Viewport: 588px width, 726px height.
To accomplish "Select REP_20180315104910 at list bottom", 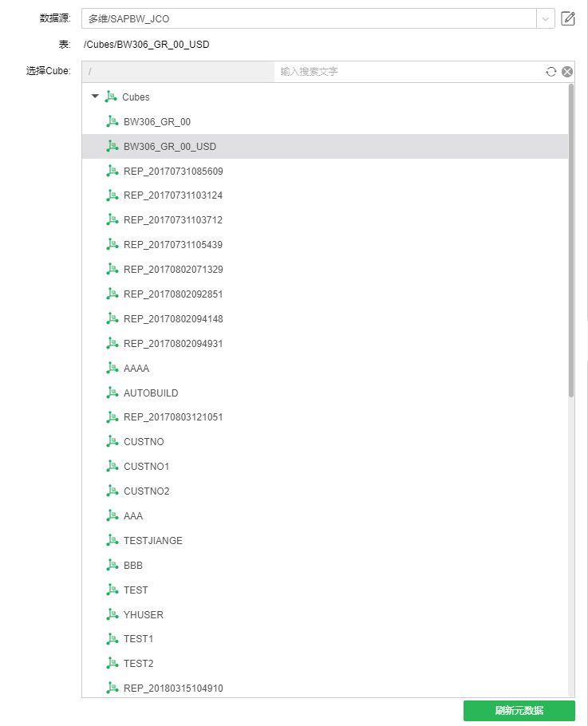I will coord(173,688).
